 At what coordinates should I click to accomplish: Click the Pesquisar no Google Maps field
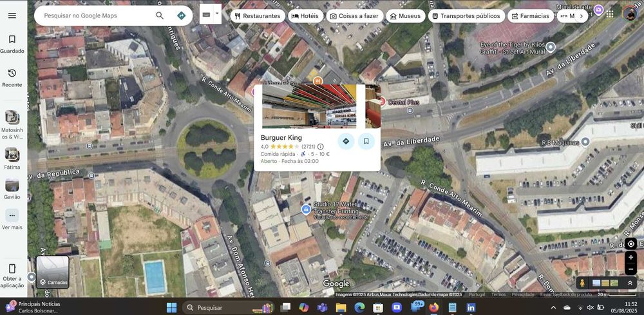click(97, 15)
